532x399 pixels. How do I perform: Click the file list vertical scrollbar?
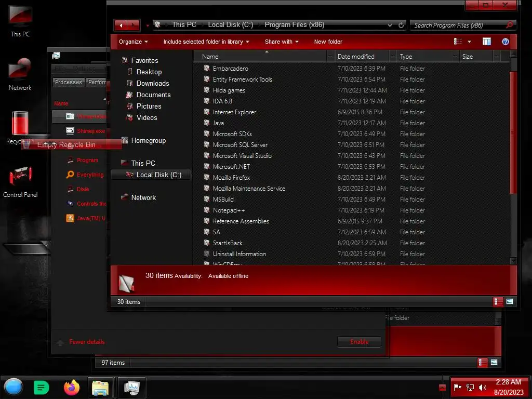point(513,132)
